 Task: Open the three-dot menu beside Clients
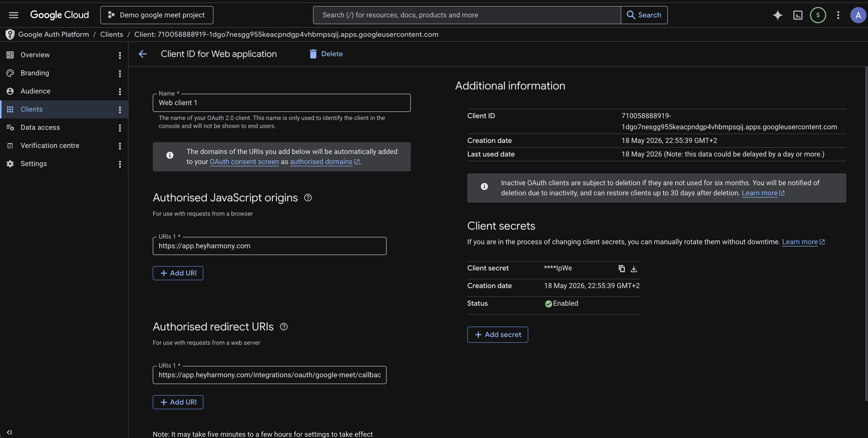tap(120, 109)
